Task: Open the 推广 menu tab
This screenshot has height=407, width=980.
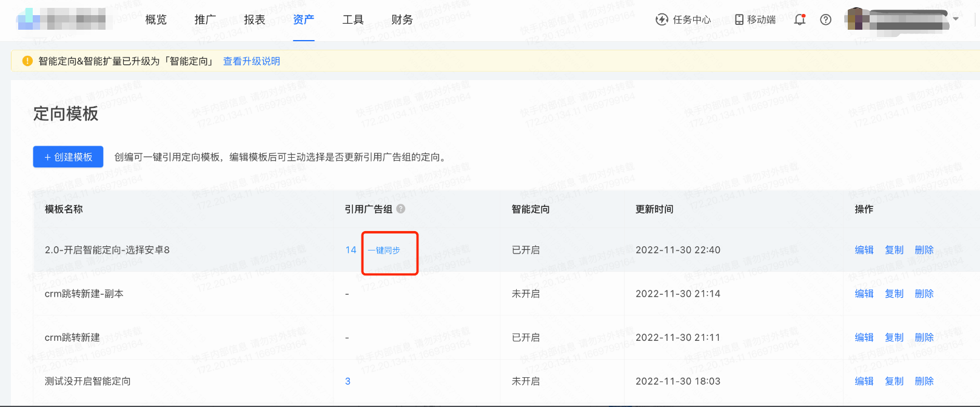Action: (x=205, y=19)
